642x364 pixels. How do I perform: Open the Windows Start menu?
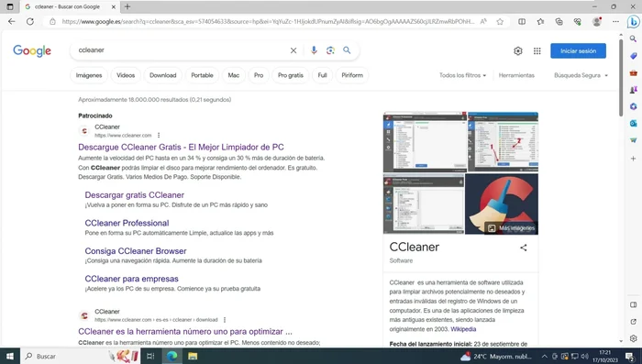point(10,356)
